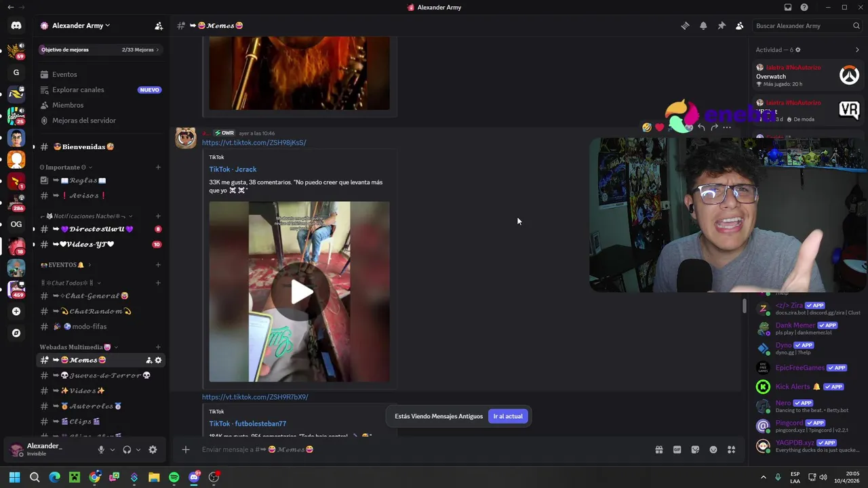Open Activity settings gear icon
The width and height of the screenshot is (868, 488).
(797, 49)
